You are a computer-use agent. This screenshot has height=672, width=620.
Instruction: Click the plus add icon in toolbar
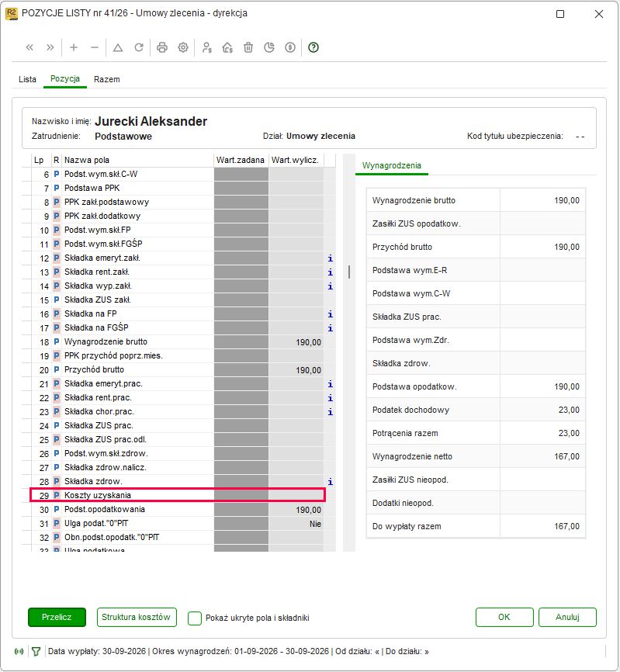(x=74, y=47)
